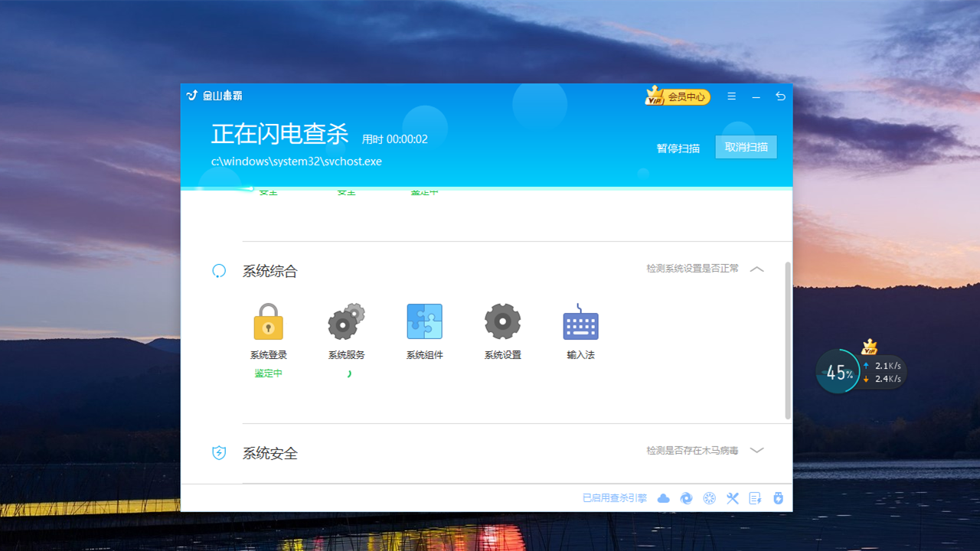The width and height of the screenshot is (980, 551).
Task: Collapse the 系统综合 section
Action: 757,269
